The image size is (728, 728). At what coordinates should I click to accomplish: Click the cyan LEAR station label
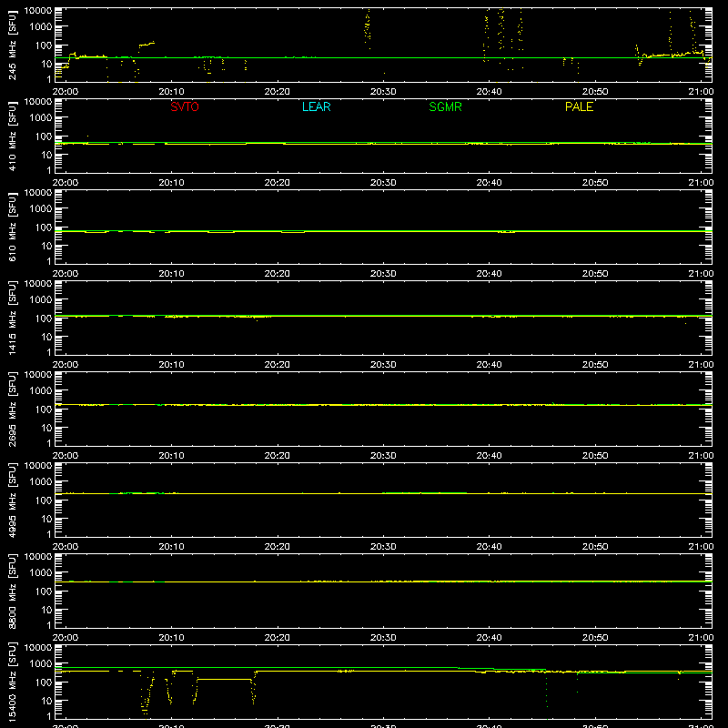point(316,106)
